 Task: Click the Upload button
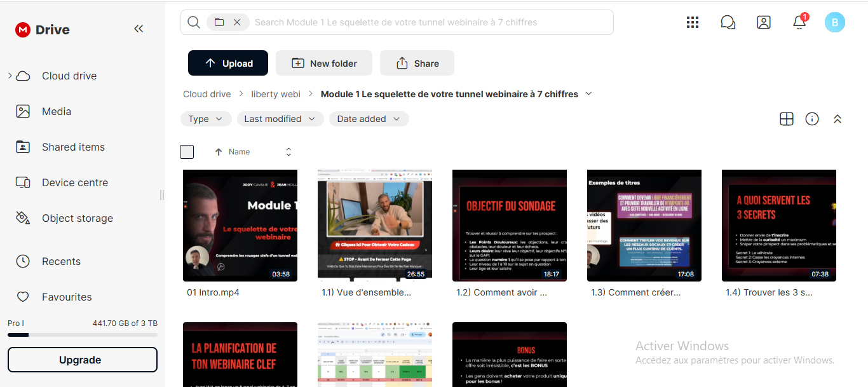[228, 63]
